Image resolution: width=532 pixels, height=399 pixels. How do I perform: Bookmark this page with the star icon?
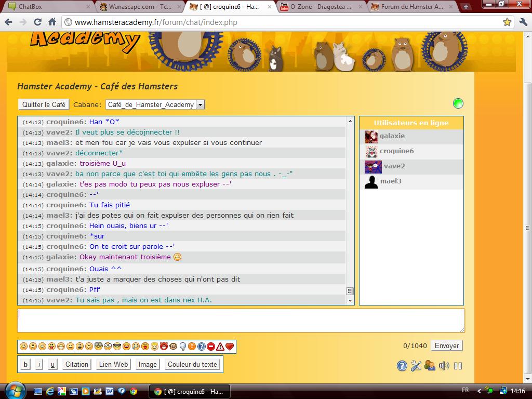pyautogui.click(x=507, y=22)
